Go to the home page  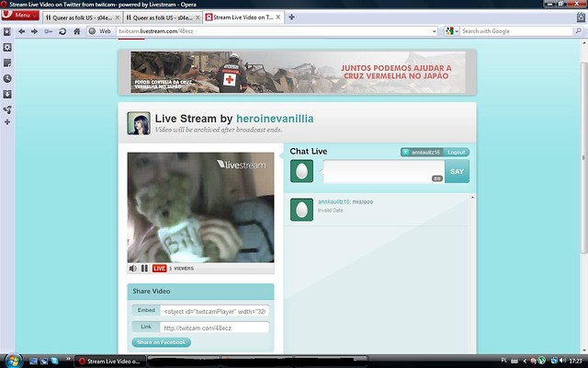pos(77,31)
